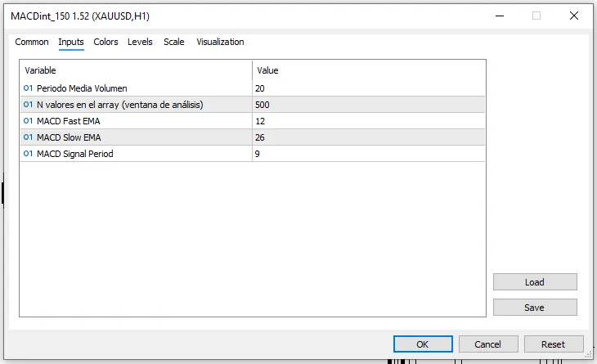This screenshot has height=364, width=597.
Task: Switch to the Colors tab
Action: click(105, 42)
